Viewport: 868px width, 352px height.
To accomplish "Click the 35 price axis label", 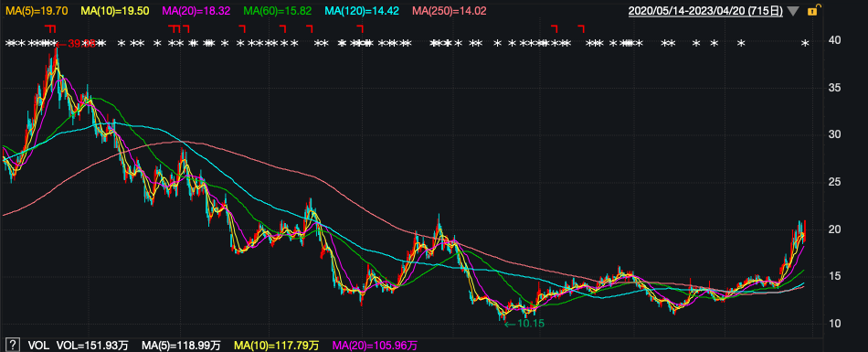I will click(x=835, y=88).
